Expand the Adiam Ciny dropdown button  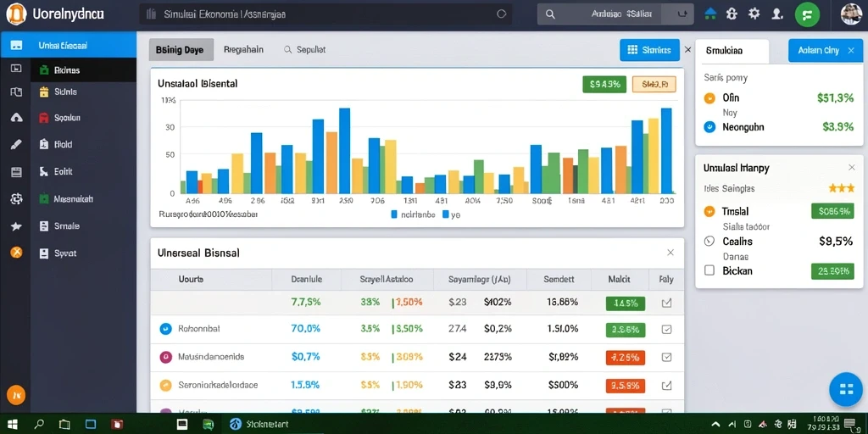(x=826, y=50)
